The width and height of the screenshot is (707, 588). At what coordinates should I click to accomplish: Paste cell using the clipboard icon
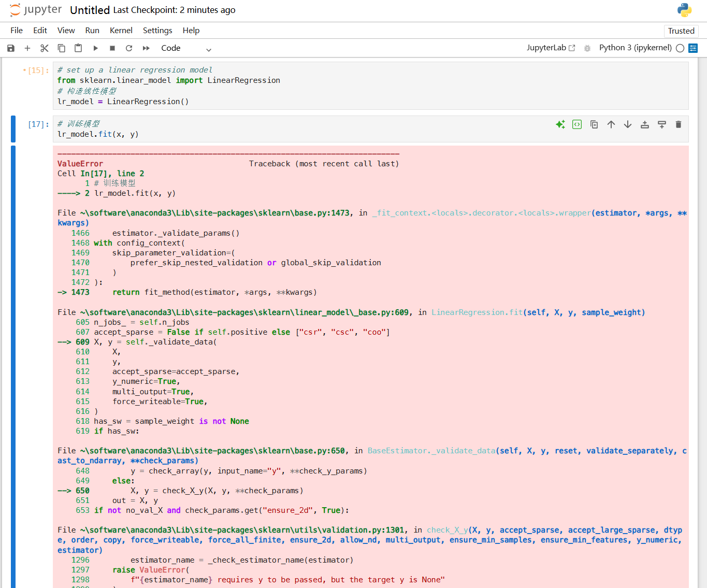pyautogui.click(x=78, y=48)
